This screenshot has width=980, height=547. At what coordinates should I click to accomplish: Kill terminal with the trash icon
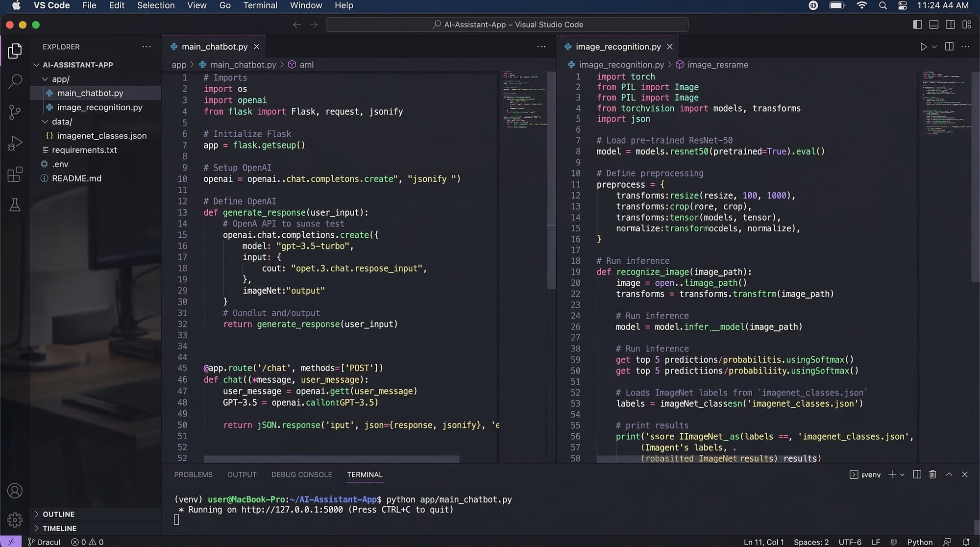tap(932, 474)
